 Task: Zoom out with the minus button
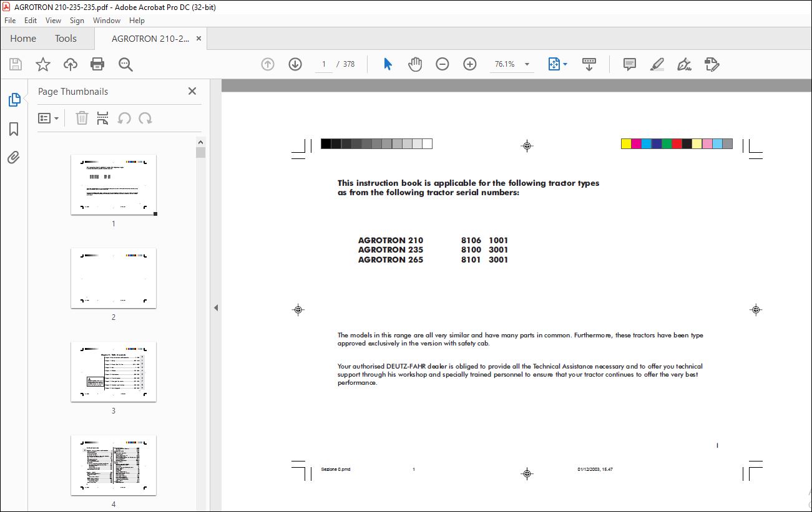(x=443, y=64)
